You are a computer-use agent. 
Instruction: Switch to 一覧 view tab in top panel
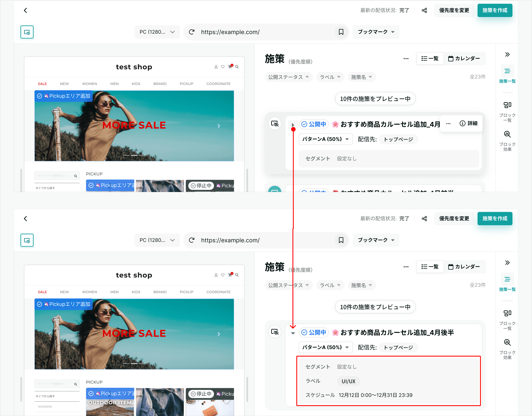tap(430, 58)
